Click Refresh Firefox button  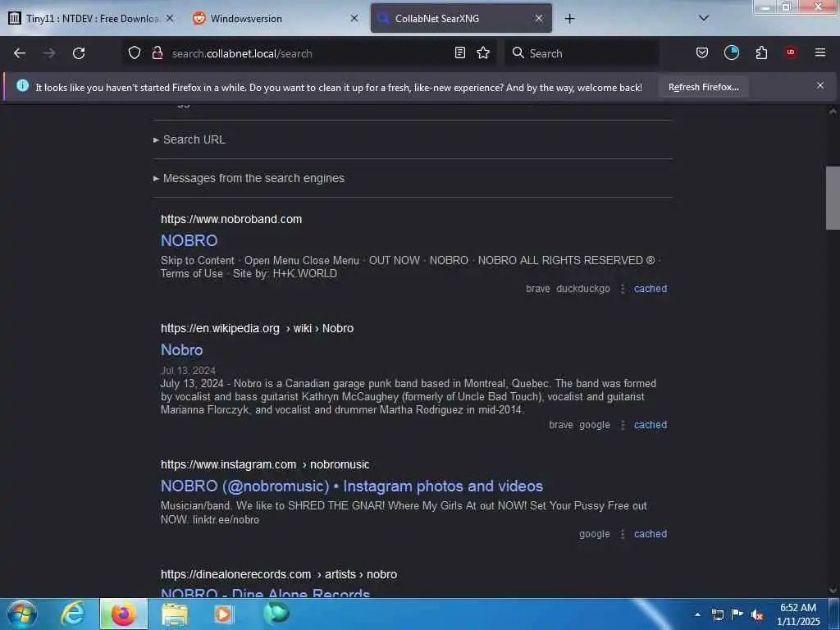(703, 87)
